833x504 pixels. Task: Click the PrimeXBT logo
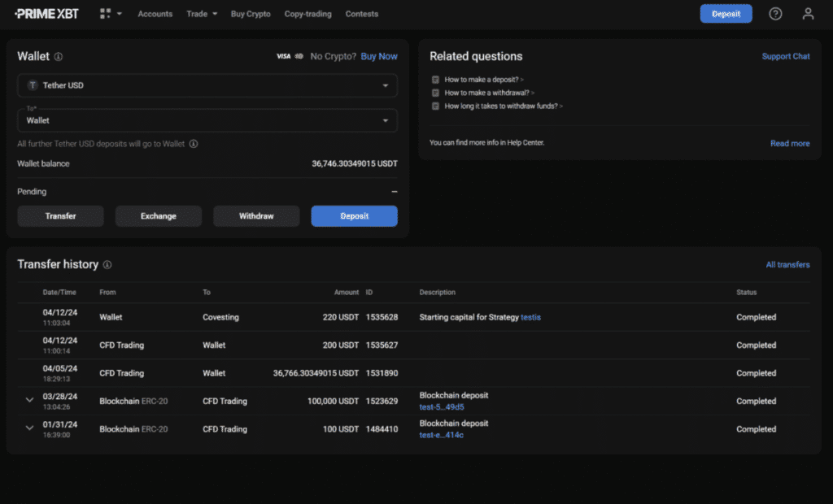(x=46, y=14)
